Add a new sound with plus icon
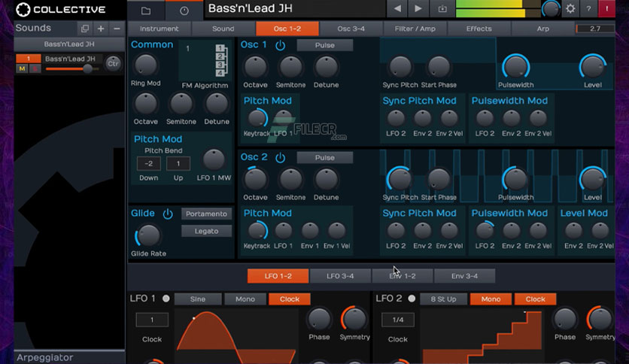This screenshot has width=629, height=364. tap(101, 29)
